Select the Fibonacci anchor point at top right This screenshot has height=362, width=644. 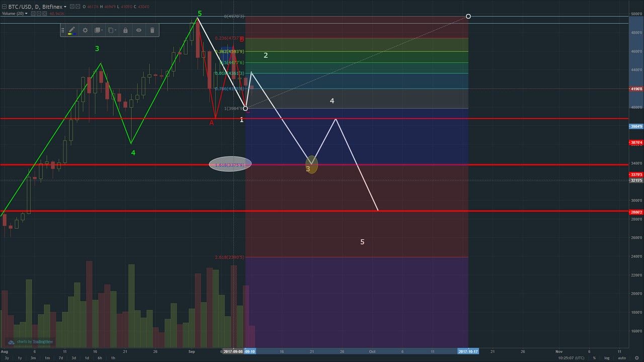pyautogui.click(x=468, y=17)
